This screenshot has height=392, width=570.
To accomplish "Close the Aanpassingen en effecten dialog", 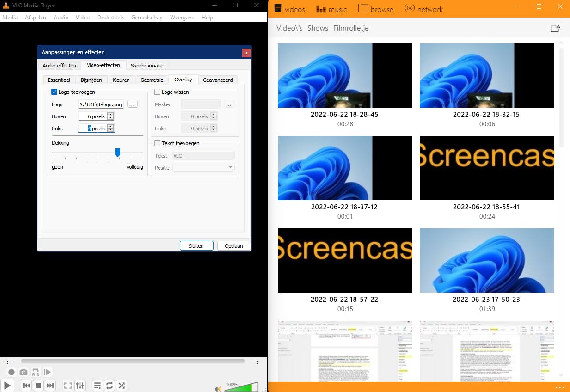I will point(246,53).
